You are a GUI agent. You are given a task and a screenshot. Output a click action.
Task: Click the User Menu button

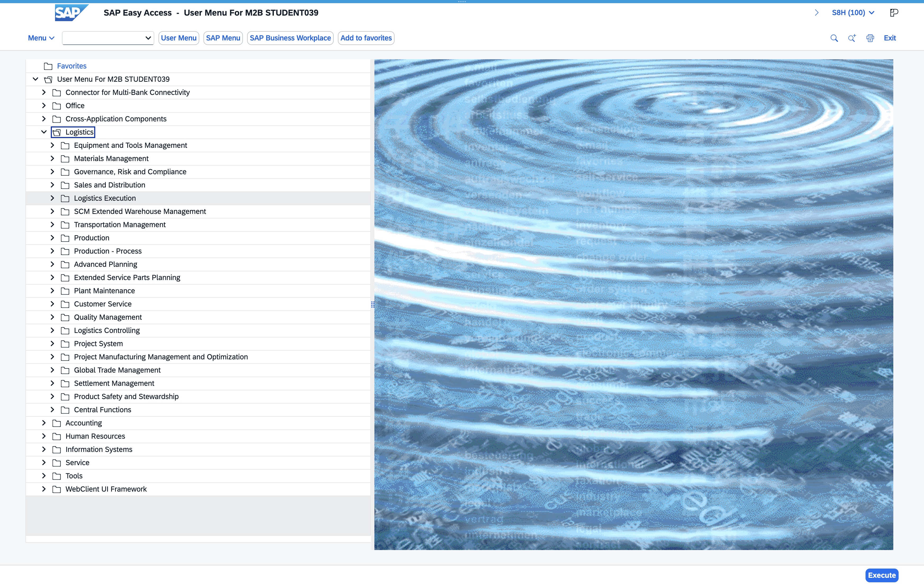click(178, 38)
